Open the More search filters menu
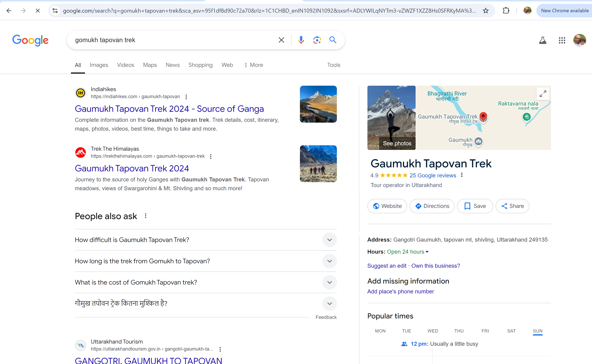The width and height of the screenshot is (592, 364). pyautogui.click(x=254, y=65)
